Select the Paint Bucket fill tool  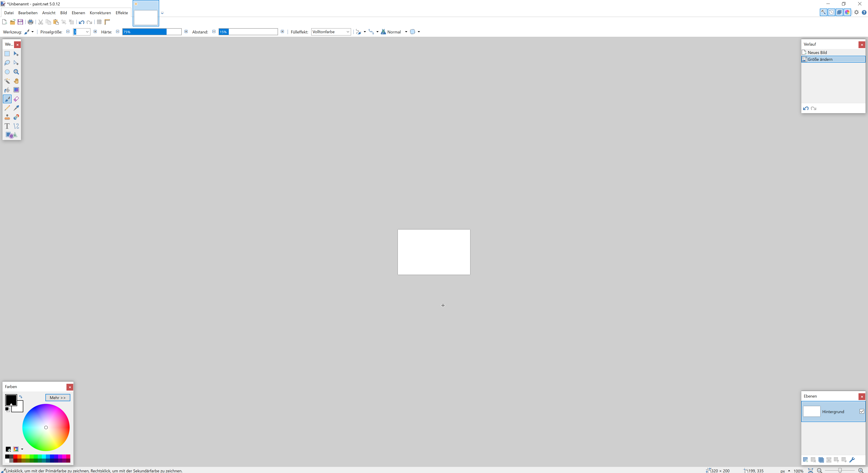coord(7,90)
